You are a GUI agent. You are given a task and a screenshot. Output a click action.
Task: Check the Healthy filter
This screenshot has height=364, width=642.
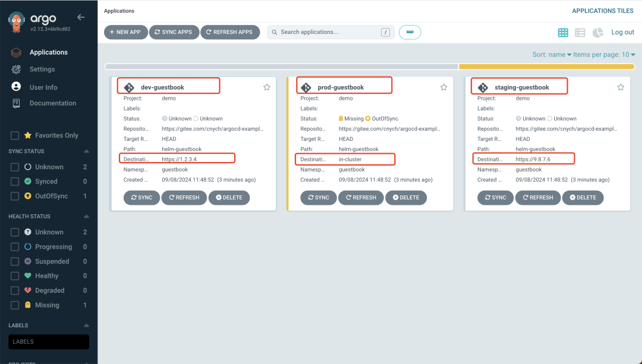[15, 276]
